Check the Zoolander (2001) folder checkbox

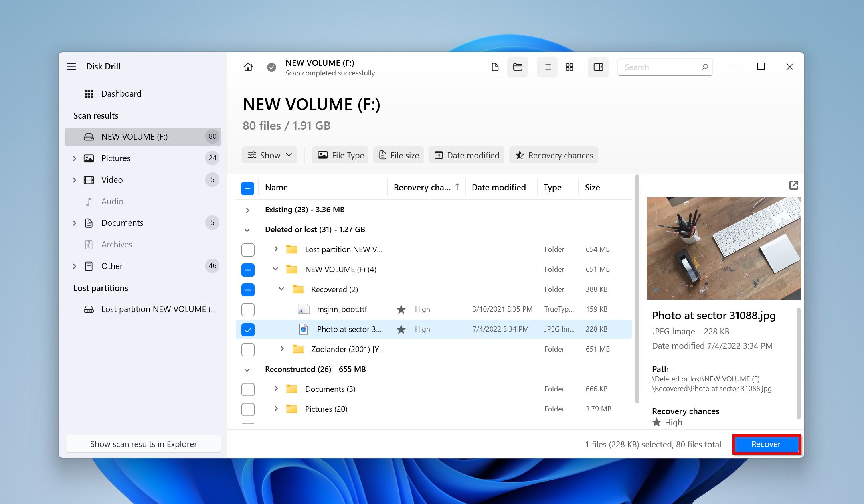(248, 350)
